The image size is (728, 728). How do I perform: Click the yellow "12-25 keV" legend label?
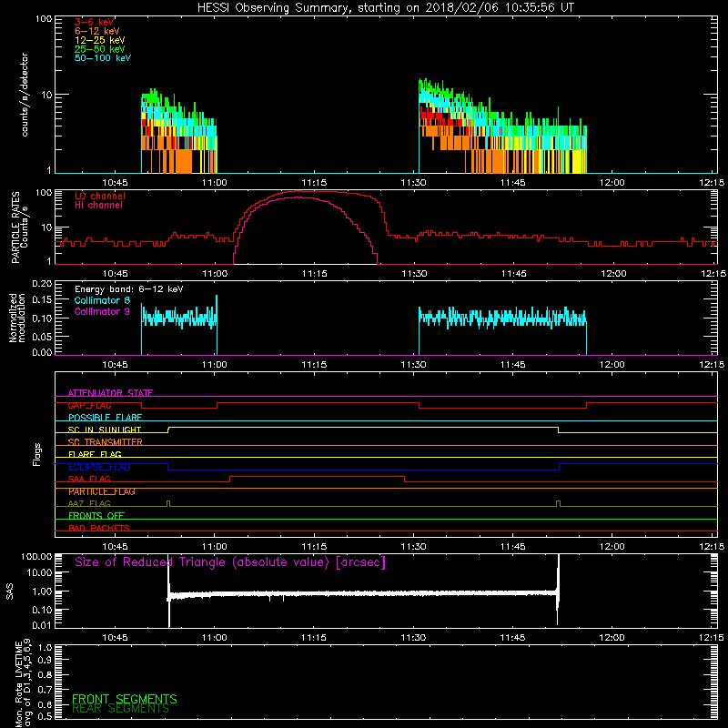pyautogui.click(x=100, y=40)
